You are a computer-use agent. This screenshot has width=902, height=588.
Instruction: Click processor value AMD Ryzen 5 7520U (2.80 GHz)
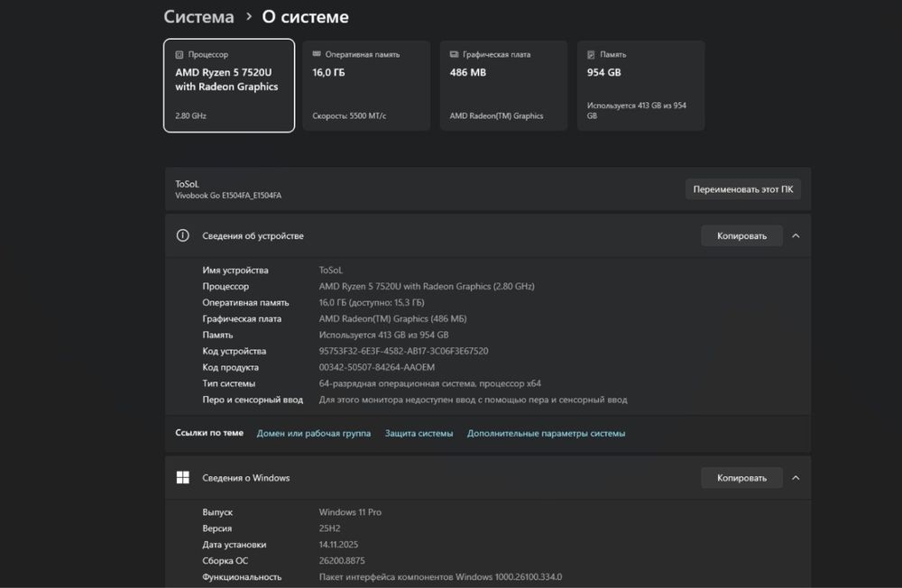coord(427,286)
